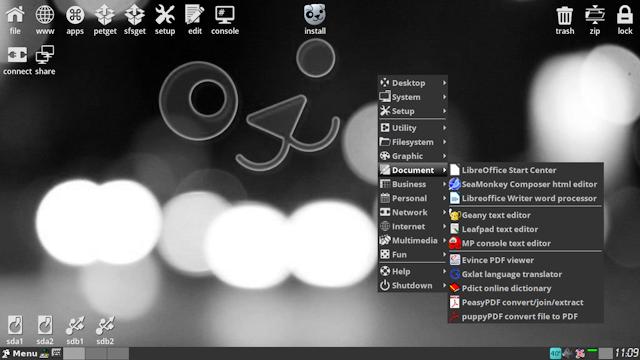
Task: Select the first virtual desktop in pager
Action: (x=74, y=353)
